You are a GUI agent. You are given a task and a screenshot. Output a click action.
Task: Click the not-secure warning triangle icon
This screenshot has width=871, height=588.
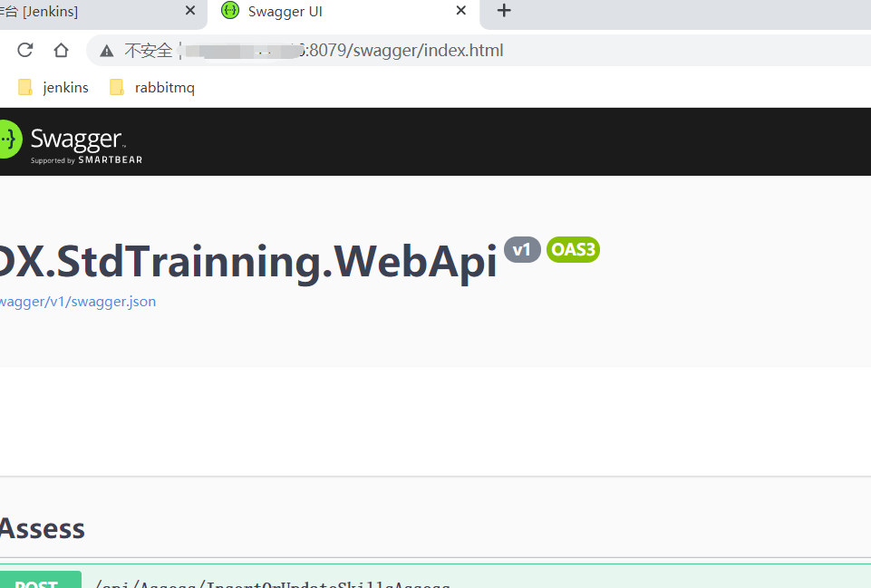coord(107,51)
